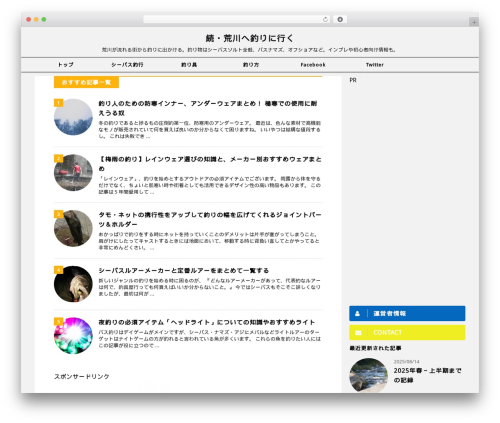Click the browser reload icon
500x423 pixels.
coord(325,19)
